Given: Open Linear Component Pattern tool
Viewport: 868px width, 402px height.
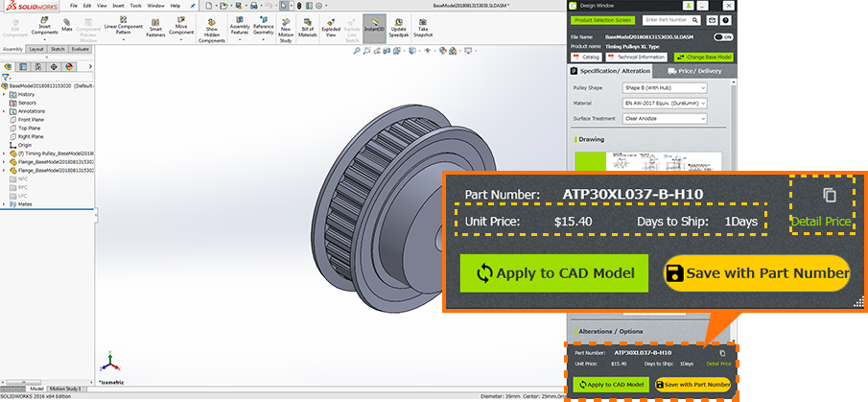Looking at the screenshot, I should coord(124,26).
